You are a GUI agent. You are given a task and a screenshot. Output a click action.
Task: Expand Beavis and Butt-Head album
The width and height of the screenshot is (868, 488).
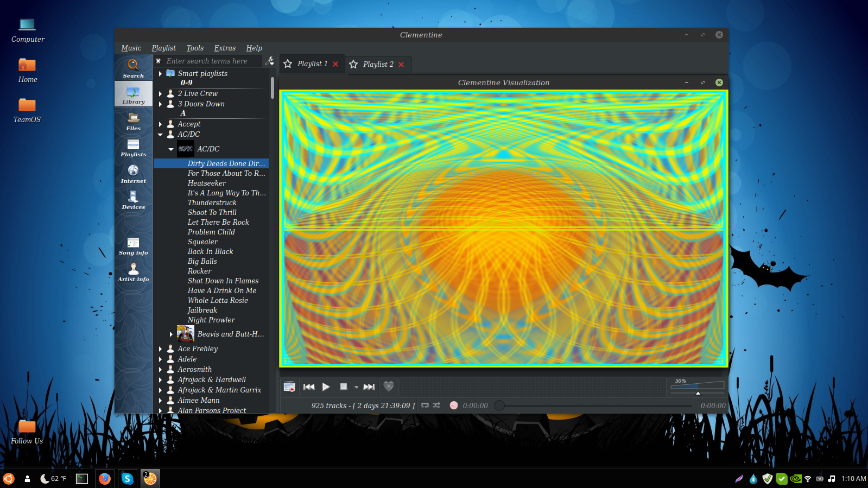171,334
